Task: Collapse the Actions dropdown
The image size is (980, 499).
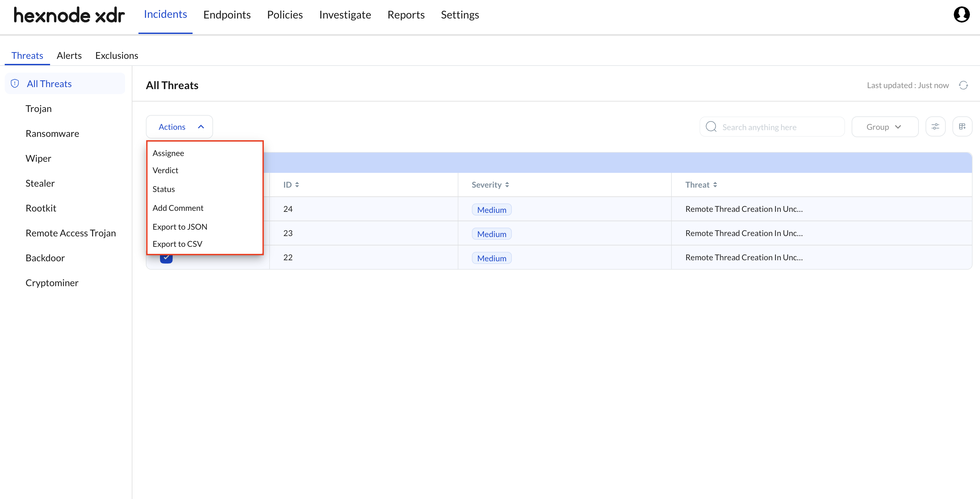Action: 179,127
